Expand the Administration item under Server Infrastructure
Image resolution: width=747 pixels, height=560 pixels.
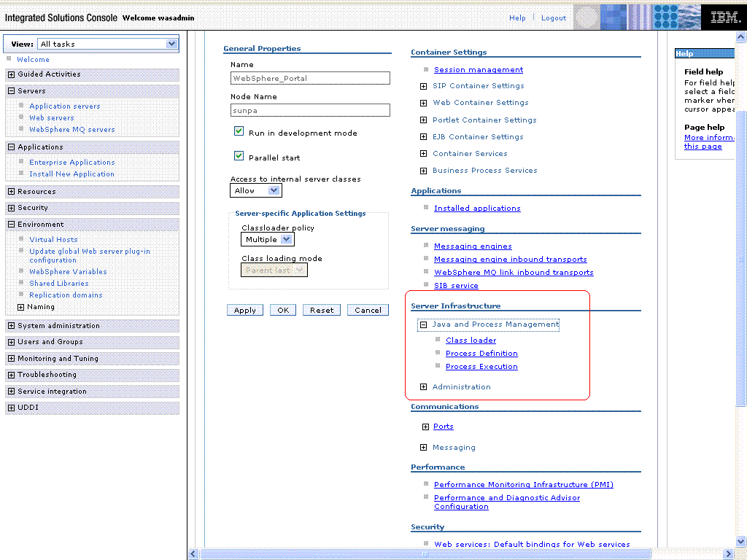click(x=423, y=387)
